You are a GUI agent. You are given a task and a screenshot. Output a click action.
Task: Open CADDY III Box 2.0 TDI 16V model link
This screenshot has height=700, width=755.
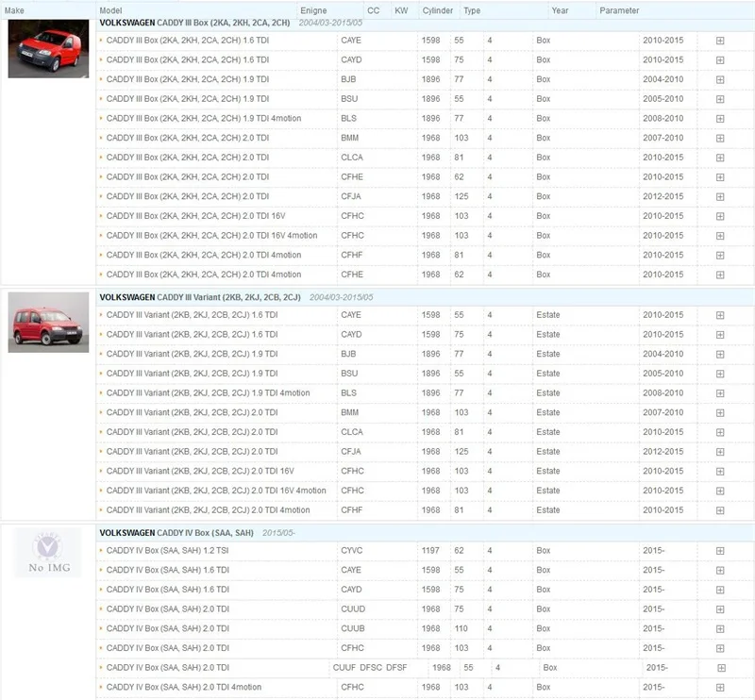point(195,216)
